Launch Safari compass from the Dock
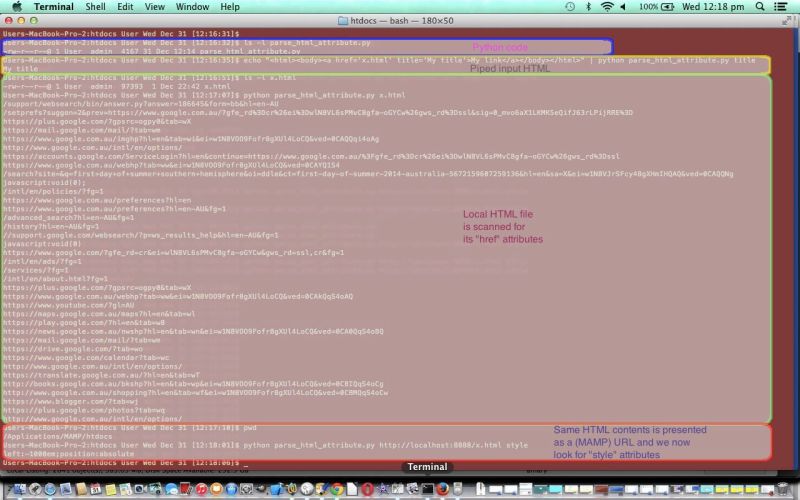 50,489
